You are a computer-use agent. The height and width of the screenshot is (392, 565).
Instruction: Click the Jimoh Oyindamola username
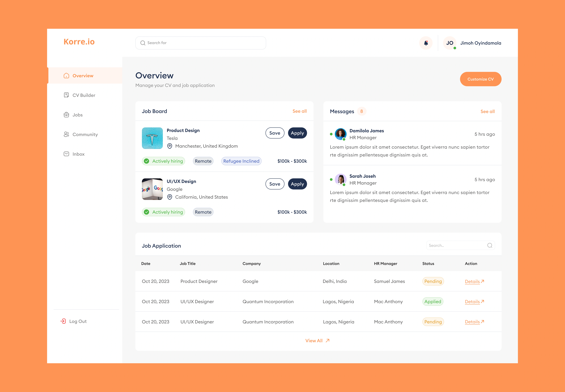[x=481, y=43]
